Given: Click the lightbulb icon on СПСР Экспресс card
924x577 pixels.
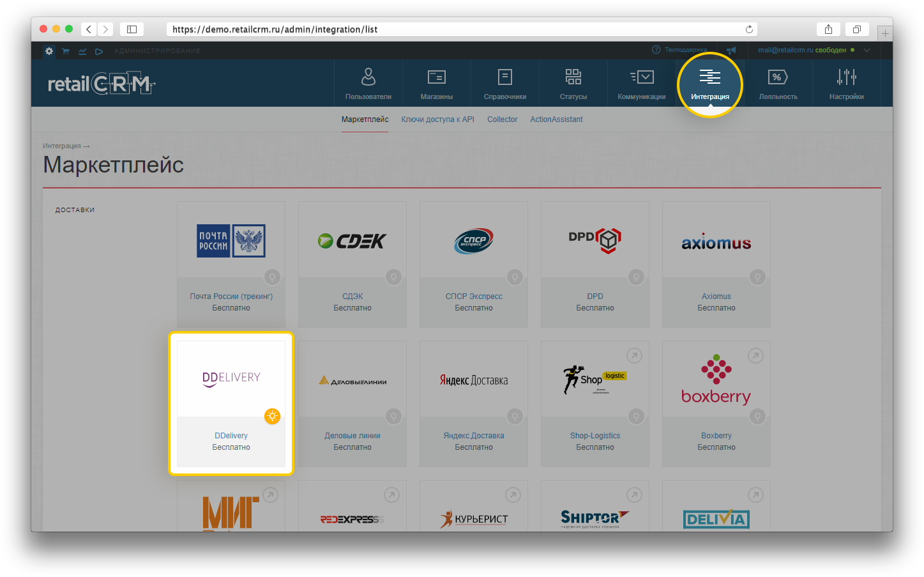Looking at the screenshot, I should (515, 277).
